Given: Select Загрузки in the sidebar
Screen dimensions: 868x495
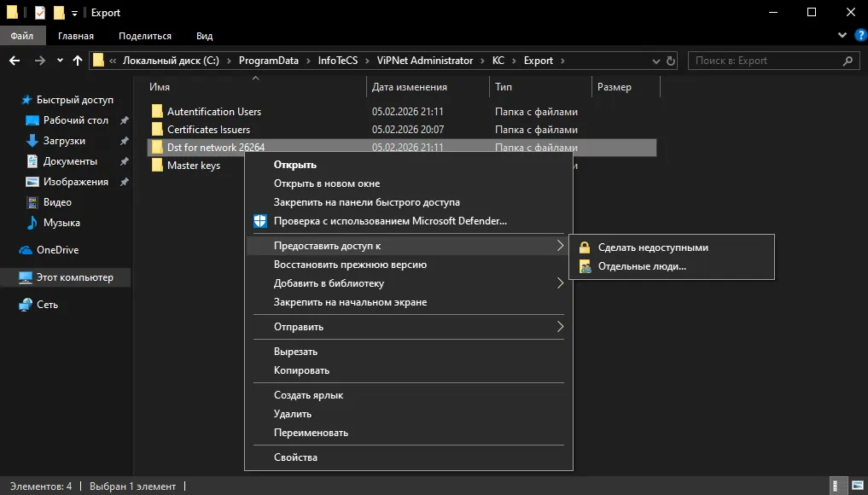Looking at the screenshot, I should coord(66,141).
